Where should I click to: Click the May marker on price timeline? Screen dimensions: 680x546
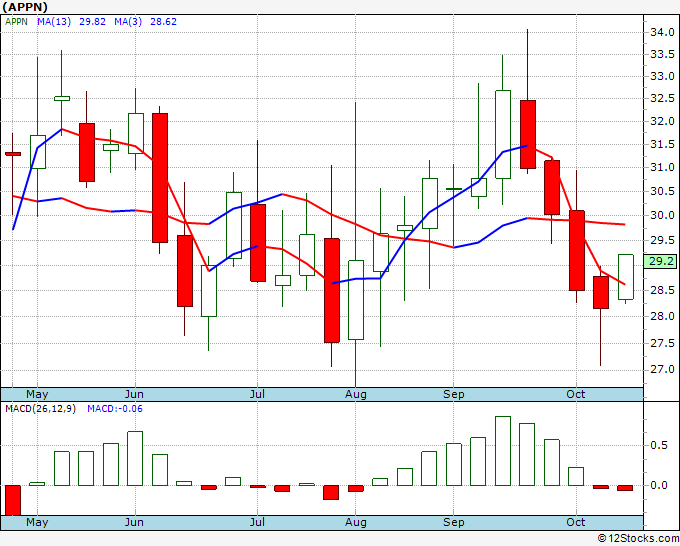coord(37,394)
